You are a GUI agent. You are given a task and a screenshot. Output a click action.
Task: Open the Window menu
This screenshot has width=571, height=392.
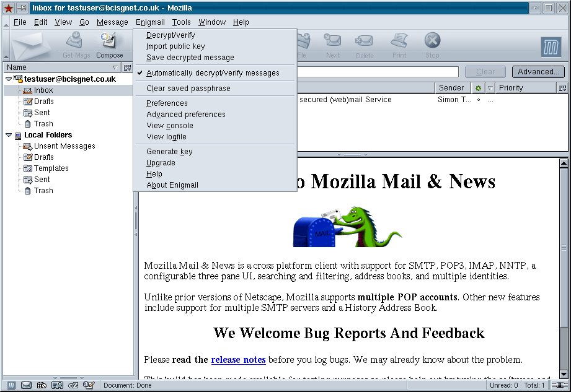(x=212, y=22)
